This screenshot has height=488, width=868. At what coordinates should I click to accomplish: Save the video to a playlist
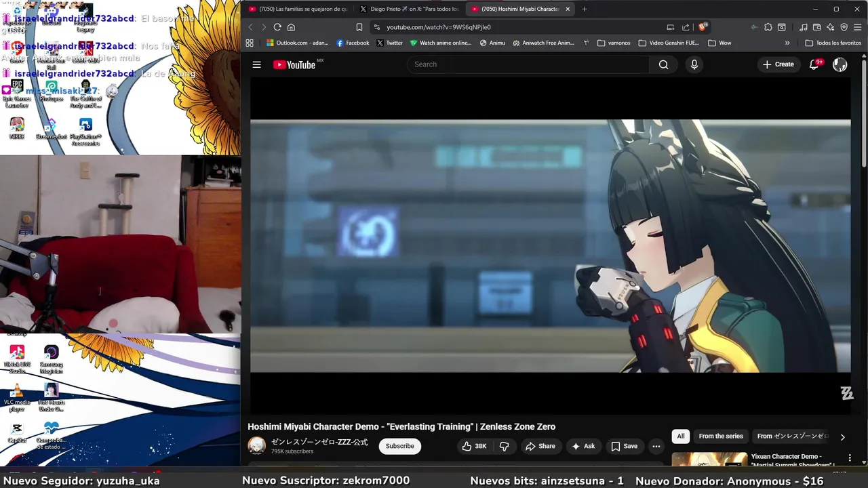625,446
